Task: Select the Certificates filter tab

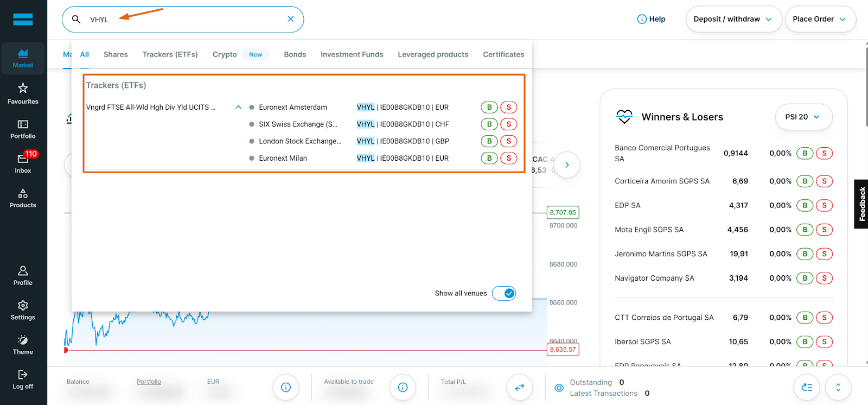Action: 503,55
